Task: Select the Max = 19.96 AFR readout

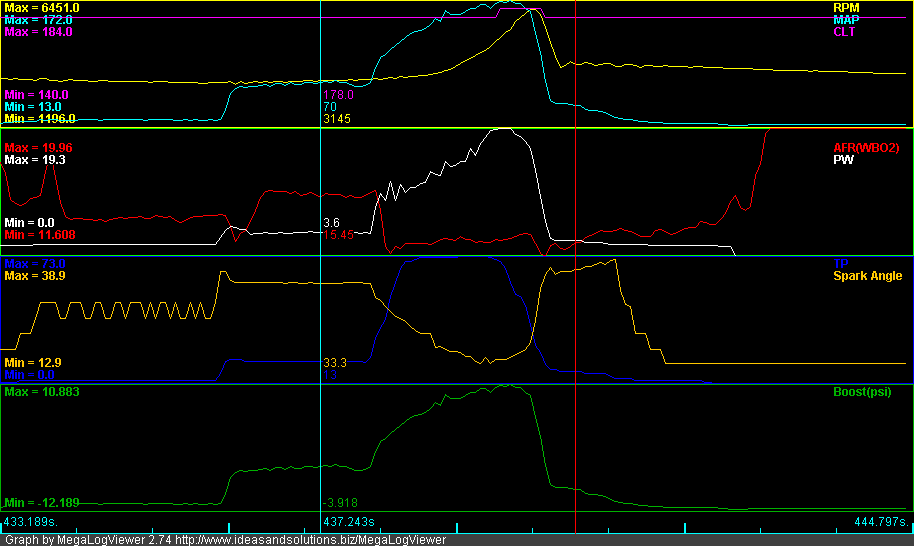Action: click(38, 148)
